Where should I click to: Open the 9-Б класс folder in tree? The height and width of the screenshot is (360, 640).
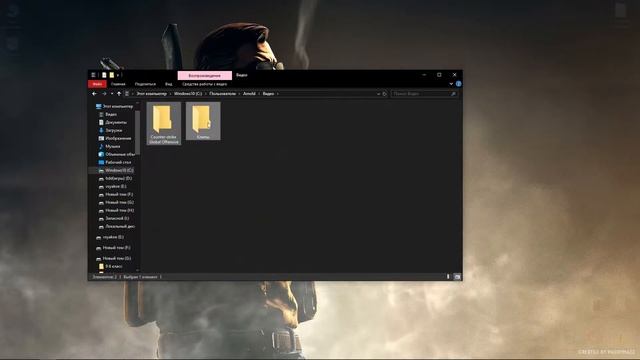(x=111, y=266)
